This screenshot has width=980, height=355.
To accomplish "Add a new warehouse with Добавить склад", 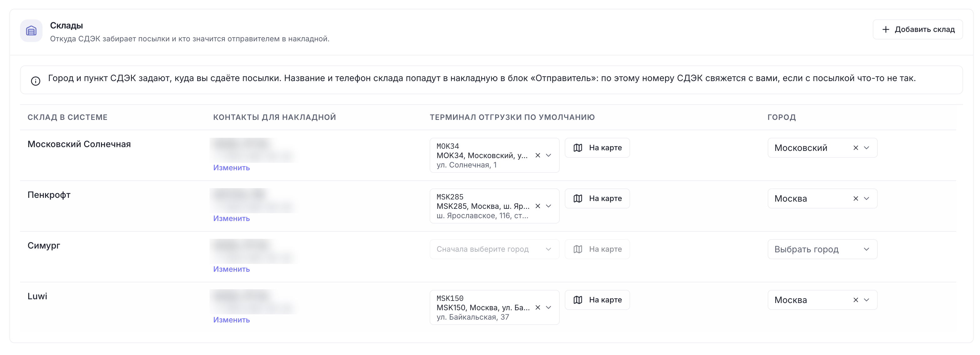I will click(917, 29).
